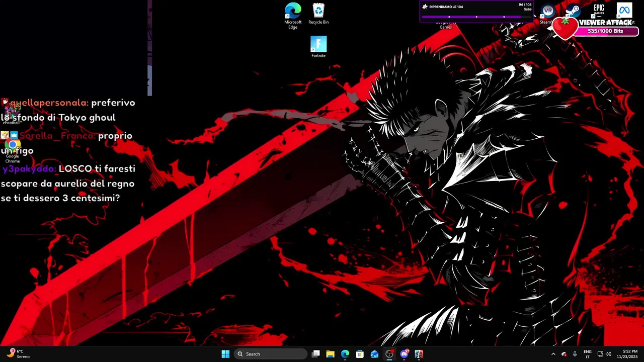Click the RIPRENDIAMO LE 104 goal title
Image resolution: width=644 pixels, height=362 pixels.
click(x=446, y=7)
